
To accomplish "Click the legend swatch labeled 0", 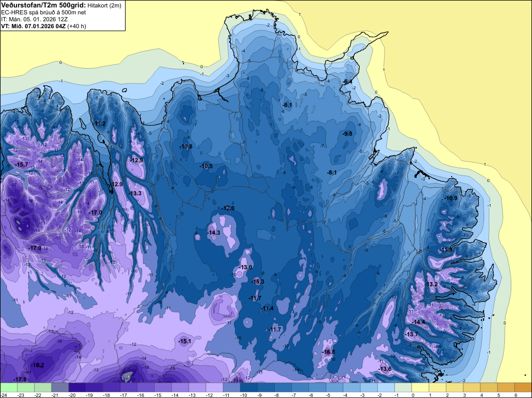I will pyautogui.click(x=420, y=387).
